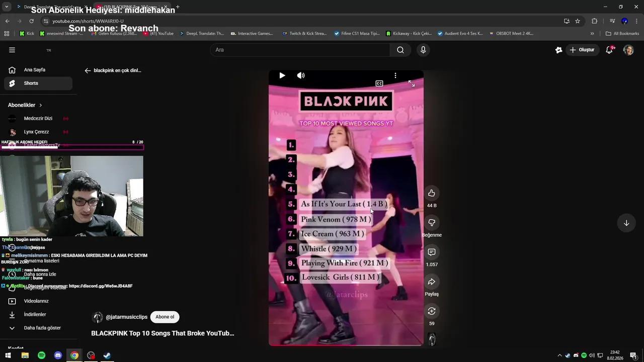Open the media controls icon
644x362 pixels.
612,21
